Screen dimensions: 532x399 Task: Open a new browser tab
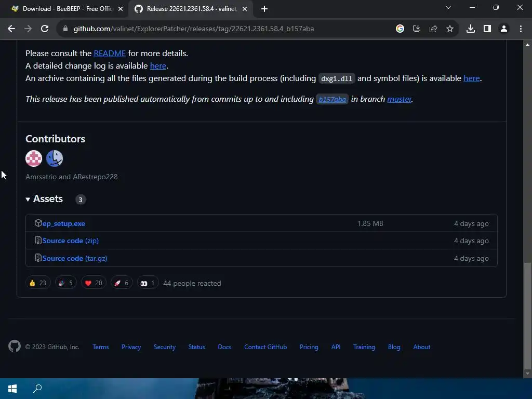(x=264, y=9)
